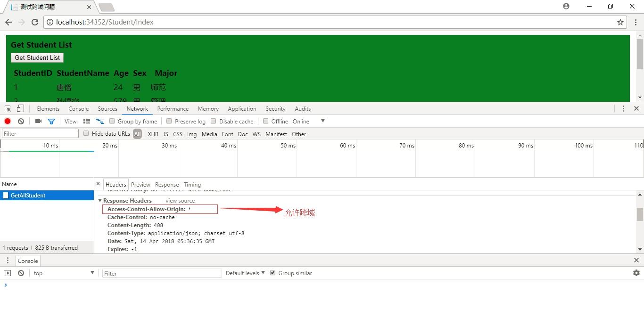644x311 pixels.
Task: Uncheck Group similar checkbox
Action: 272,273
